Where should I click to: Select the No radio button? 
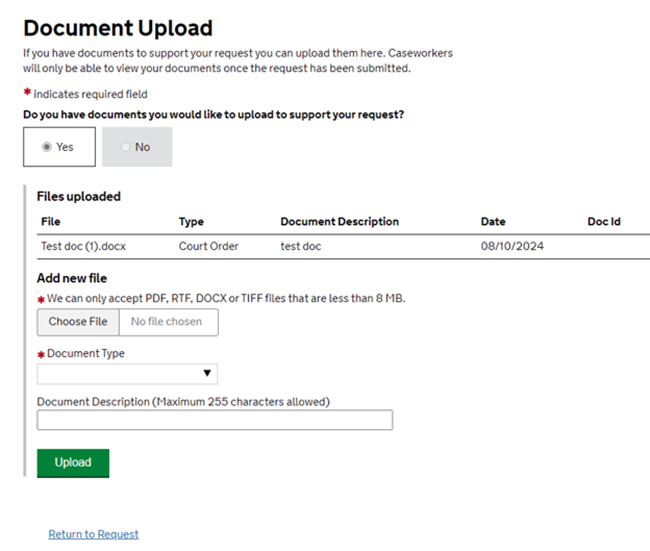pyautogui.click(x=126, y=147)
